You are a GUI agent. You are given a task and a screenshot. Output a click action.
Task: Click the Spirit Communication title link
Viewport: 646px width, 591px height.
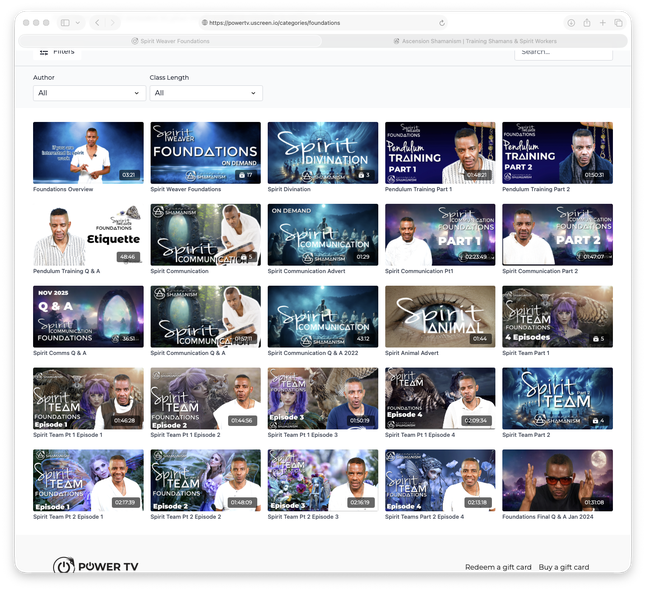179,271
